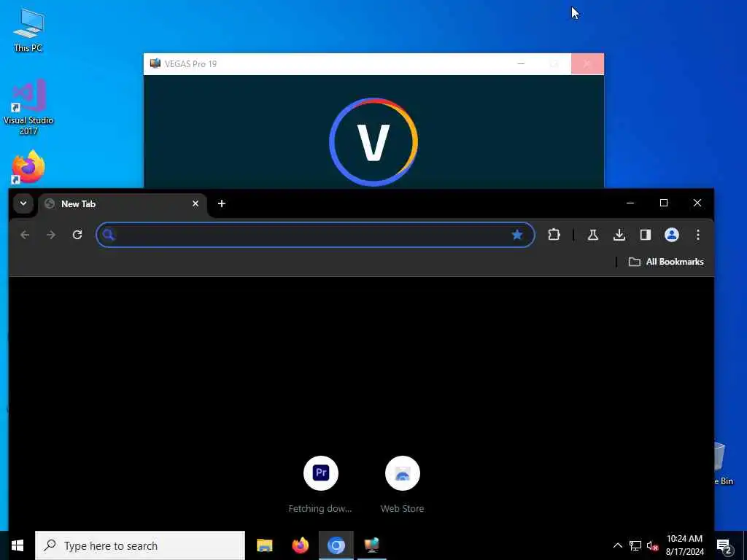This screenshot has width=747, height=560.
Task: Open Chrome Labs flask icon
Action: click(x=592, y=235)
